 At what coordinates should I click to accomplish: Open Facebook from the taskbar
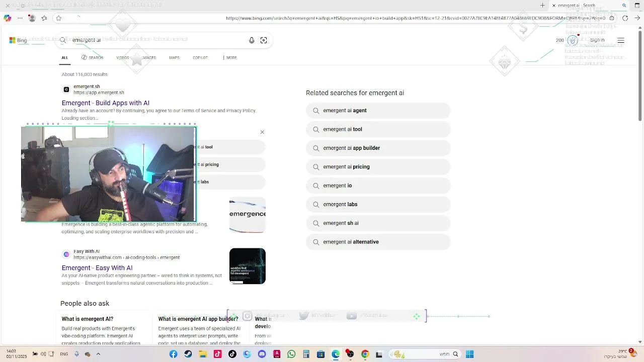(x=174, y=354)
